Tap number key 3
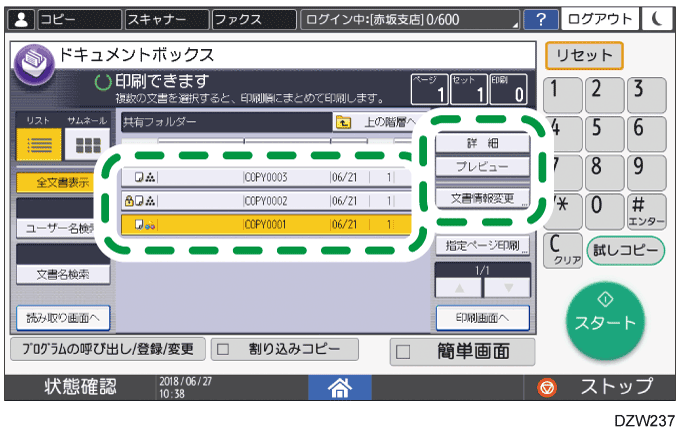Image resolution: width=679 pixels, height=431 pixels. 647,95
